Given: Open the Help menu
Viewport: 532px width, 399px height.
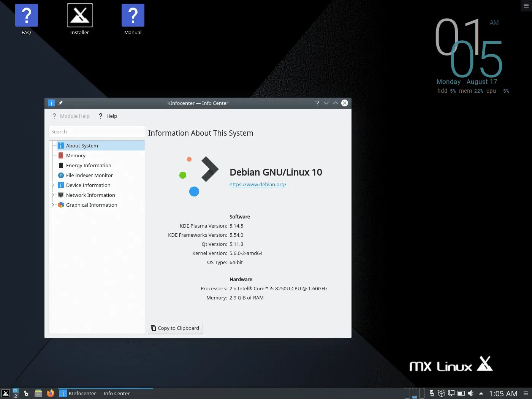Looking at the screenshot, I should [x=108, y=116].
